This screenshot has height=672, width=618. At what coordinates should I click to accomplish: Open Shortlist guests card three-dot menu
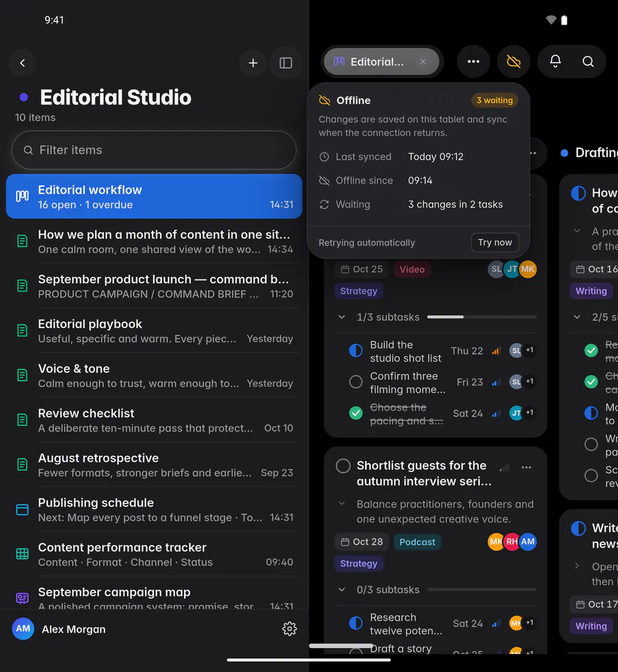tap(527, 467)
